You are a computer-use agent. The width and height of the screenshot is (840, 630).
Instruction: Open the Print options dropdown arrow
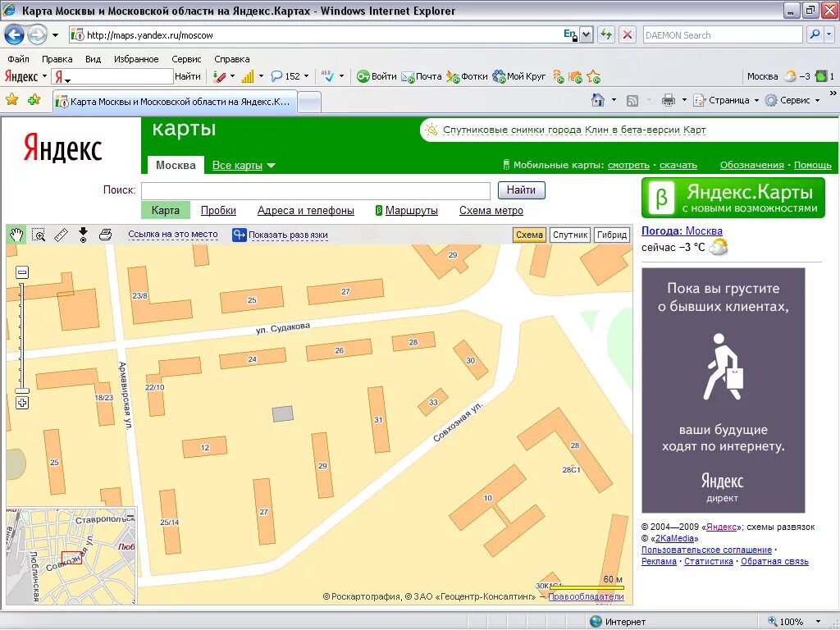[684, 100]
